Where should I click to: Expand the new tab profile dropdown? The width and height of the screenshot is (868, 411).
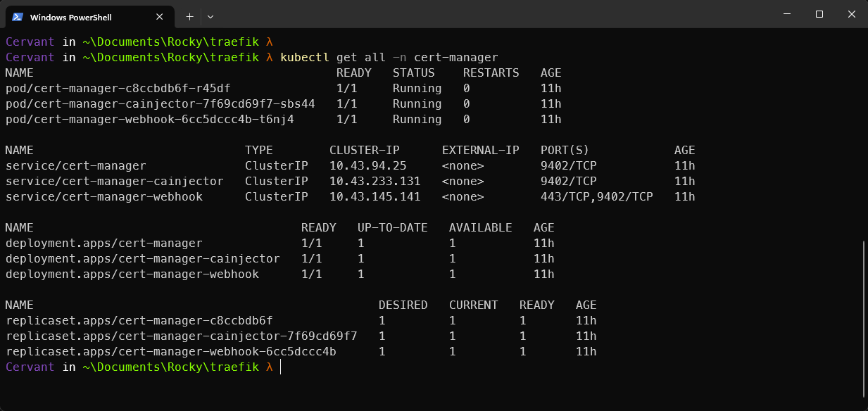pyautogui.click(x=210, y=16)
